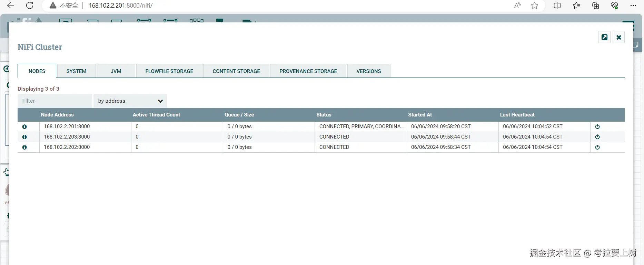Switch to the JVM tab
This screenshot has width=644, height=265.
(x=116, y=71)
